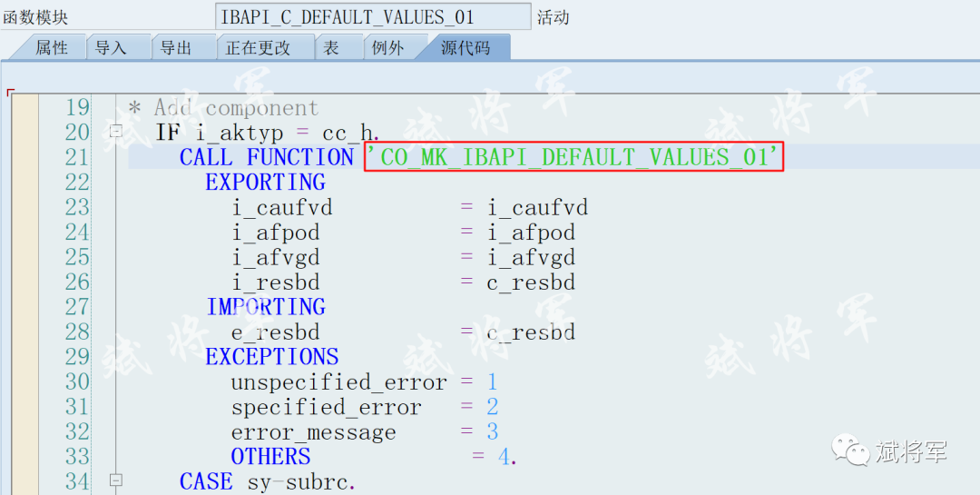Click specified_error on line 31

pos(327,407)
